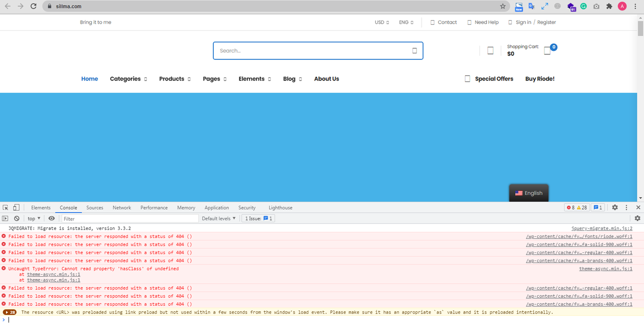Viewport: 644px width, 332px height.
Task: Click the Register link
Action: point(546,22)
